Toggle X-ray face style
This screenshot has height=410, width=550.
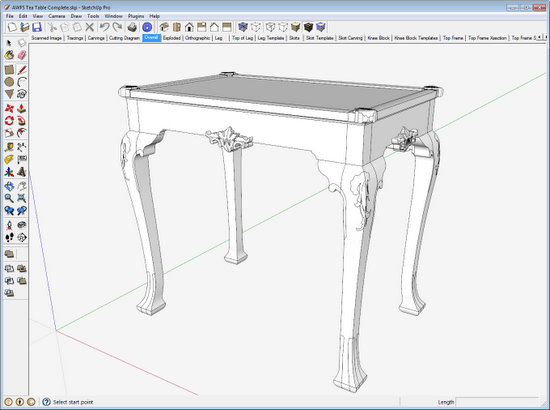click(x=243, y=27)
